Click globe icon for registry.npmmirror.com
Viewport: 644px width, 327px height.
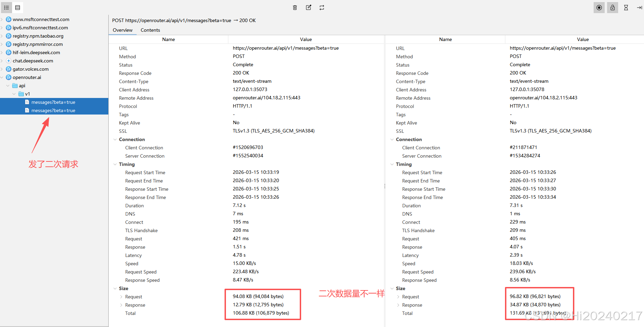point(9,44)
